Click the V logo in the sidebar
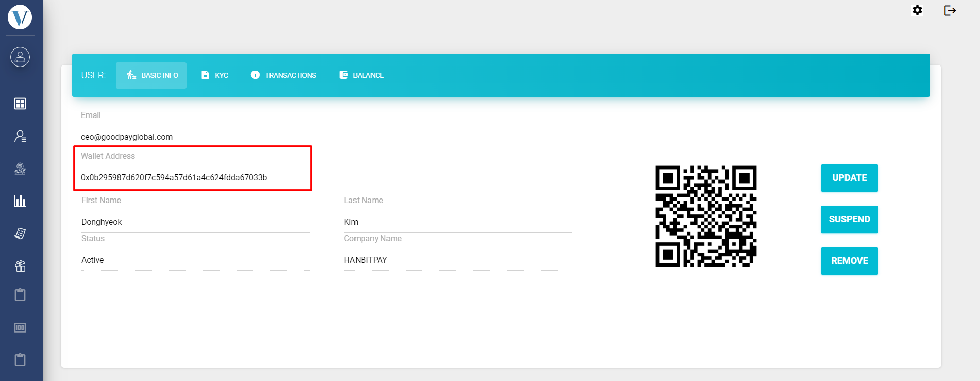980x381 pixels. click(20, 17)
